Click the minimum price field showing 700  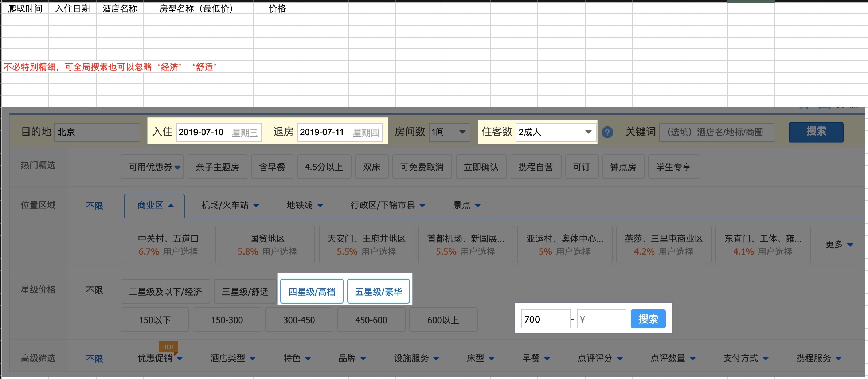(x=546, y=319)
